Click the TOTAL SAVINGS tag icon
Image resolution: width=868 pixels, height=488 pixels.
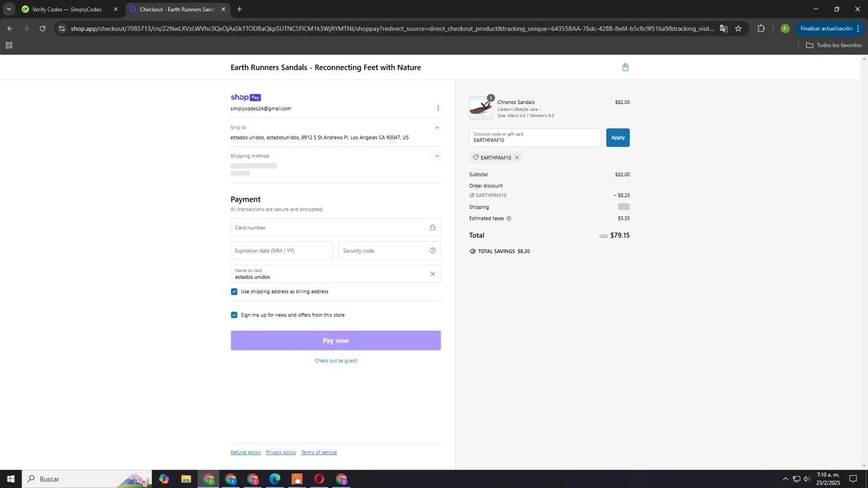[x=472, y=252]
